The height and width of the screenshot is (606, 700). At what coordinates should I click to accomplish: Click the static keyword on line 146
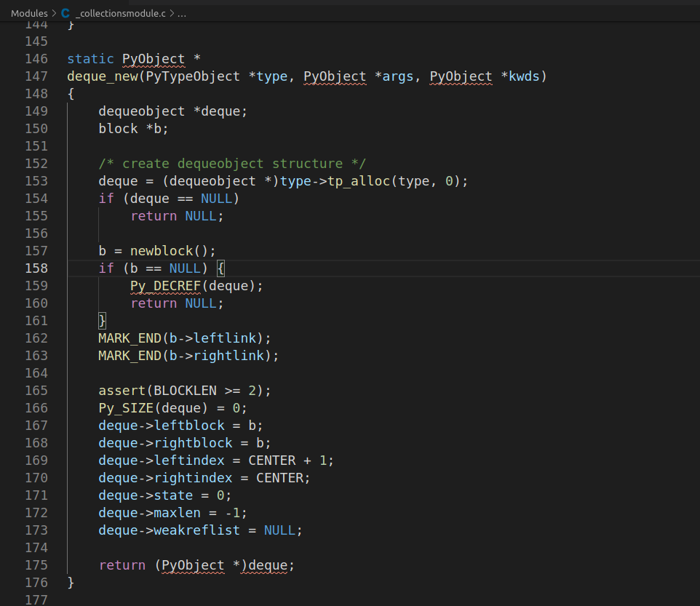(x=91, y=59)
